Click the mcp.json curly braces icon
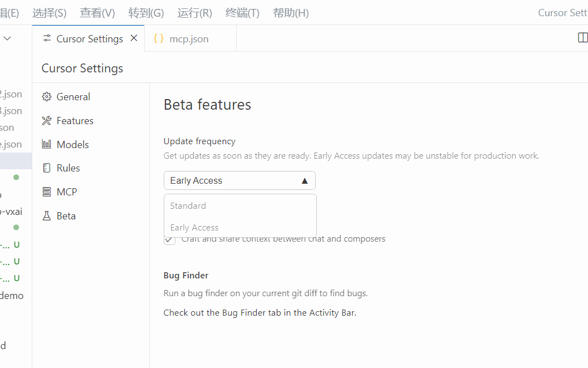 pyautogui.click(x=159, y=38)
